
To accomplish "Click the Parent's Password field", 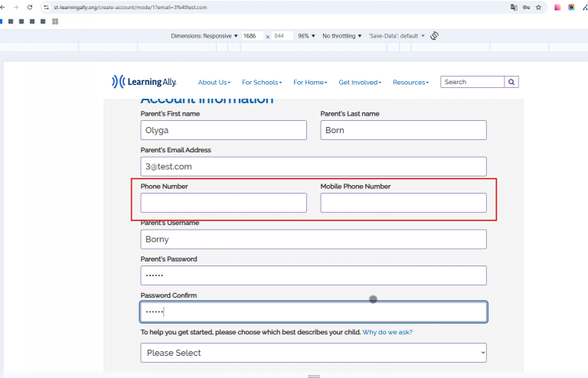I will (x=313, y=275).
